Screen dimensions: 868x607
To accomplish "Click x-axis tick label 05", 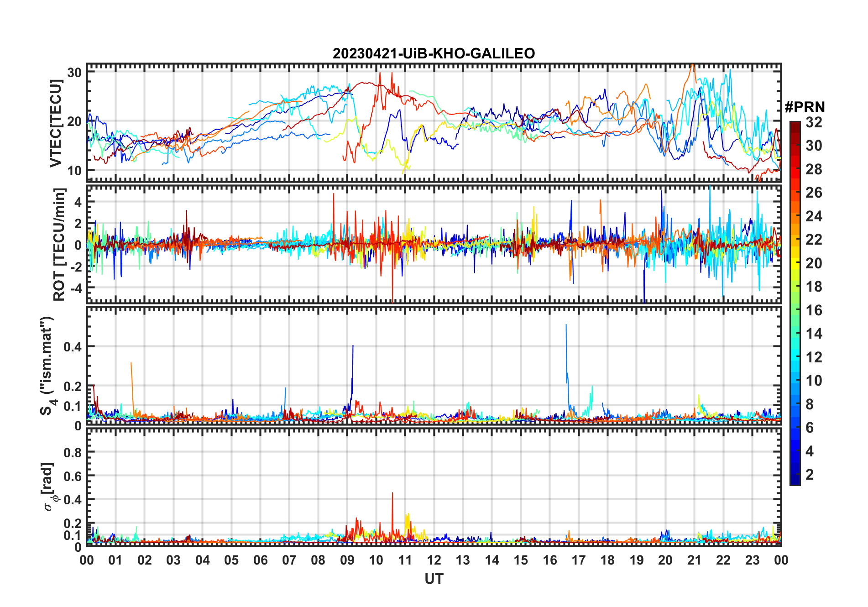I will 231,560.
